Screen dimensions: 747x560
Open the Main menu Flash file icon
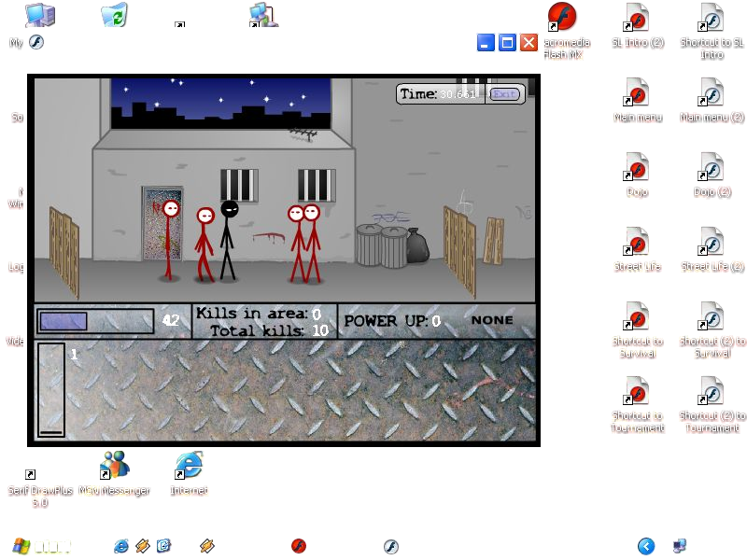(x=638, y=100)
